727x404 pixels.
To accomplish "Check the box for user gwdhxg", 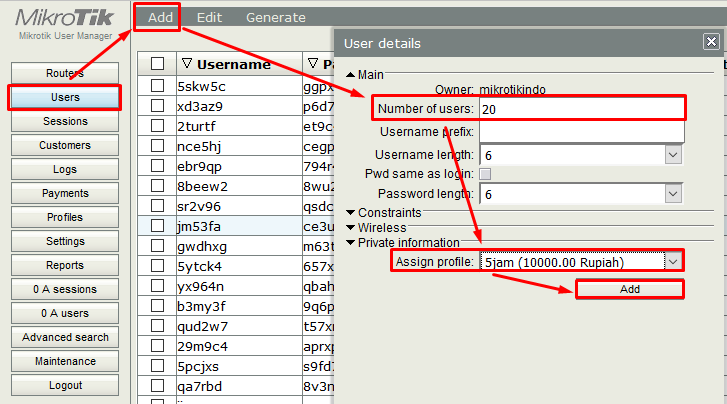I will click(x=157, y=245).
